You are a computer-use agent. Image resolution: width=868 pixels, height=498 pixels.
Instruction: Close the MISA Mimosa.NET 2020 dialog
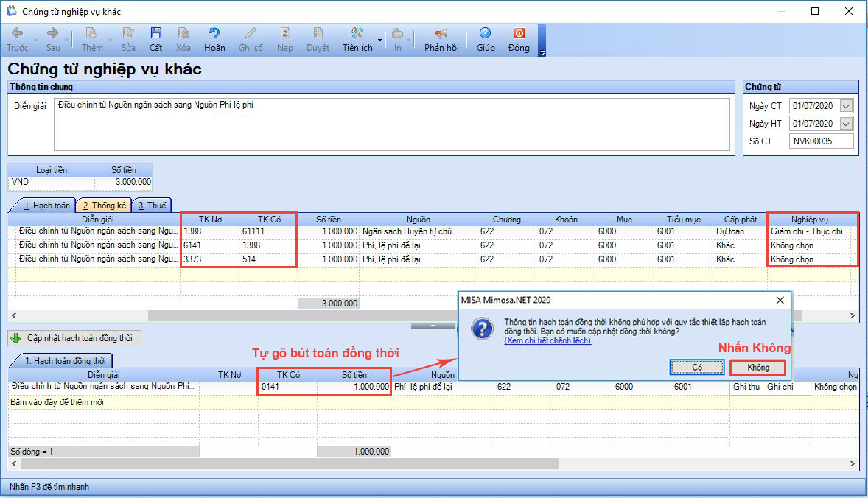point(780,300)
